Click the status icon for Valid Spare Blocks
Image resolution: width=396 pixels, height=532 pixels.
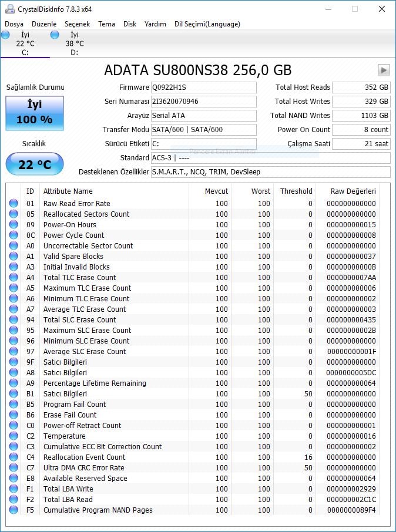[x=14, y=256]
